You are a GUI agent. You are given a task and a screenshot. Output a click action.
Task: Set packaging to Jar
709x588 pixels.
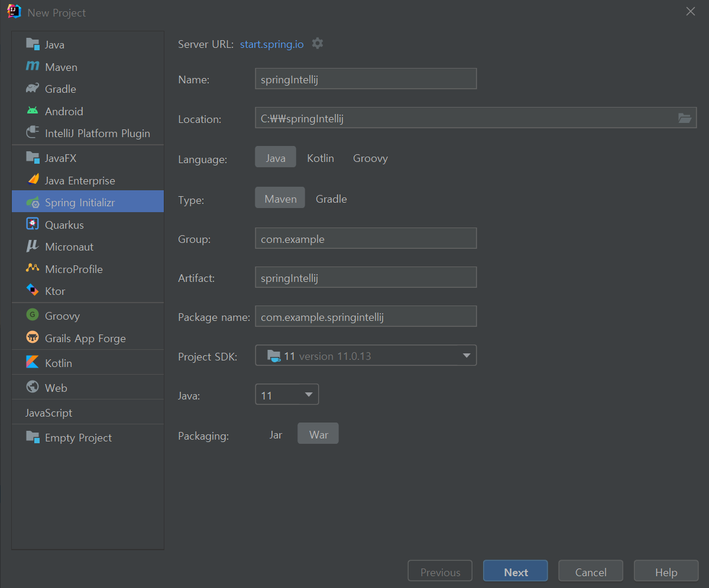point(276,435)
